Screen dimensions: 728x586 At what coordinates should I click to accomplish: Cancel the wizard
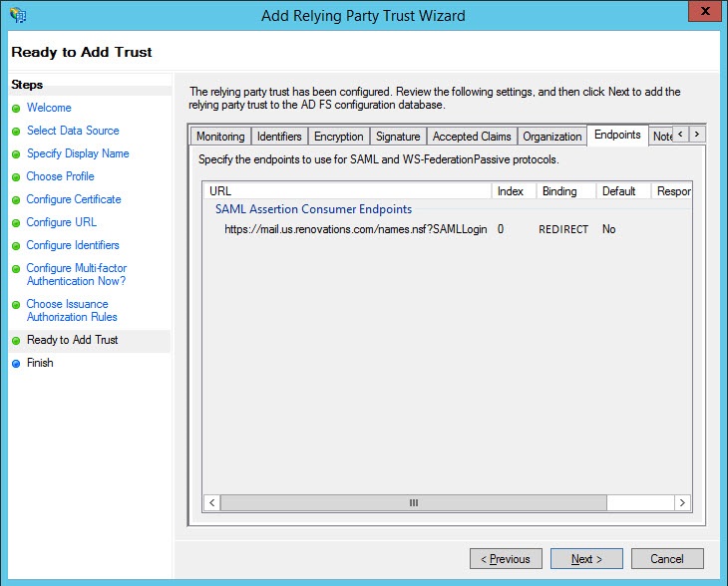click(666, 559)
